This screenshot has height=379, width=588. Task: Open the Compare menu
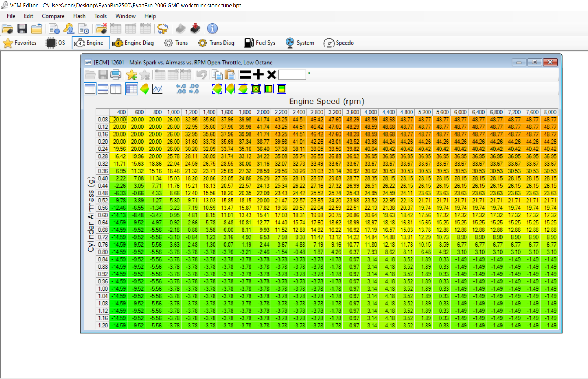[x=53, y=16]
